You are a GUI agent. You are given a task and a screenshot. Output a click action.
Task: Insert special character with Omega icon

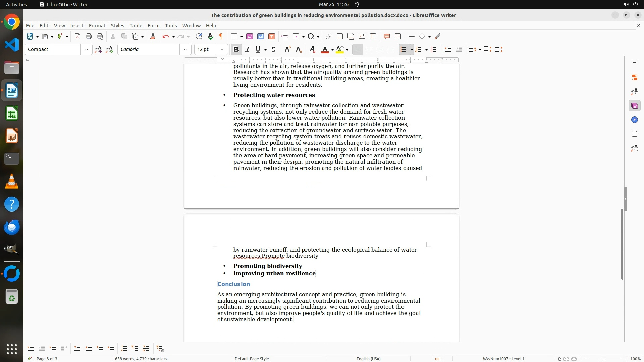311,37
